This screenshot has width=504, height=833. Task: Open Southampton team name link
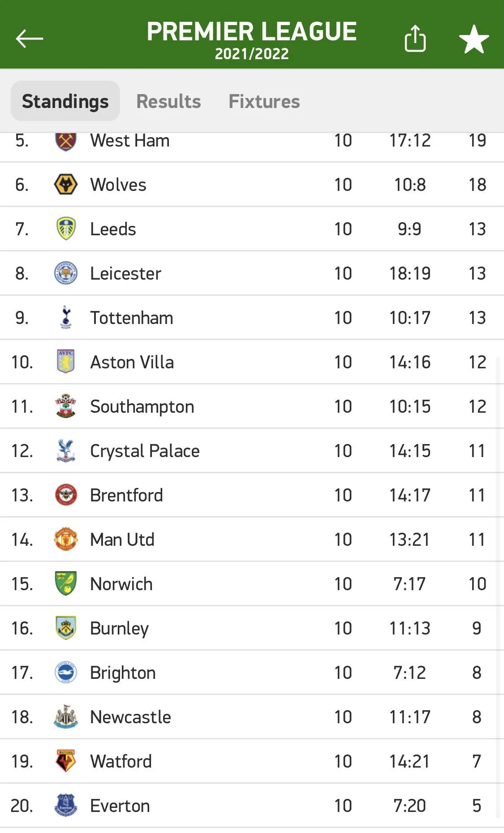[142, 407]
